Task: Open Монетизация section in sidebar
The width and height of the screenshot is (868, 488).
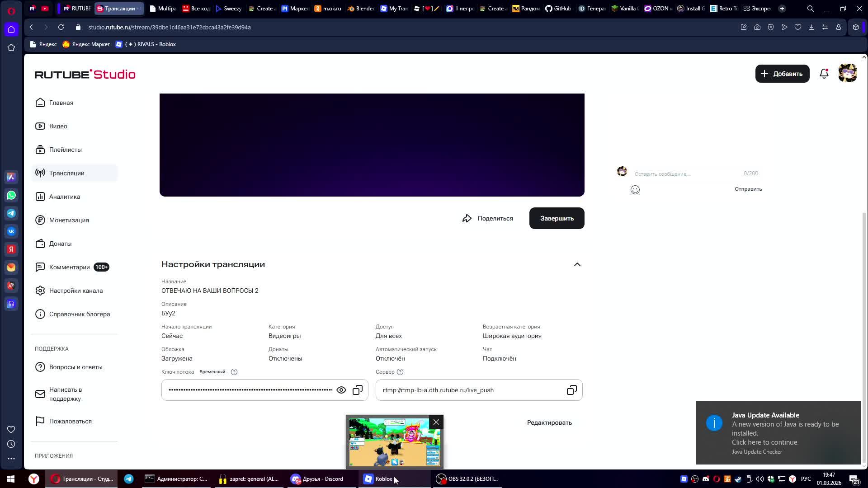Action: point(69,220)
